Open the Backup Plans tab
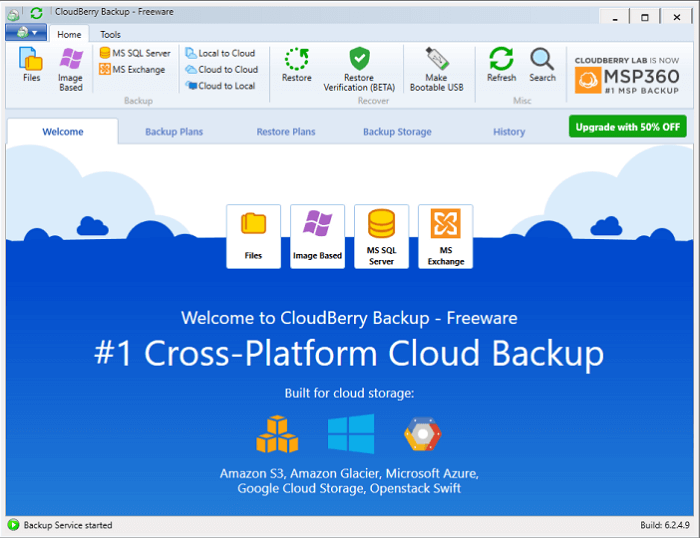 point(174,132)
